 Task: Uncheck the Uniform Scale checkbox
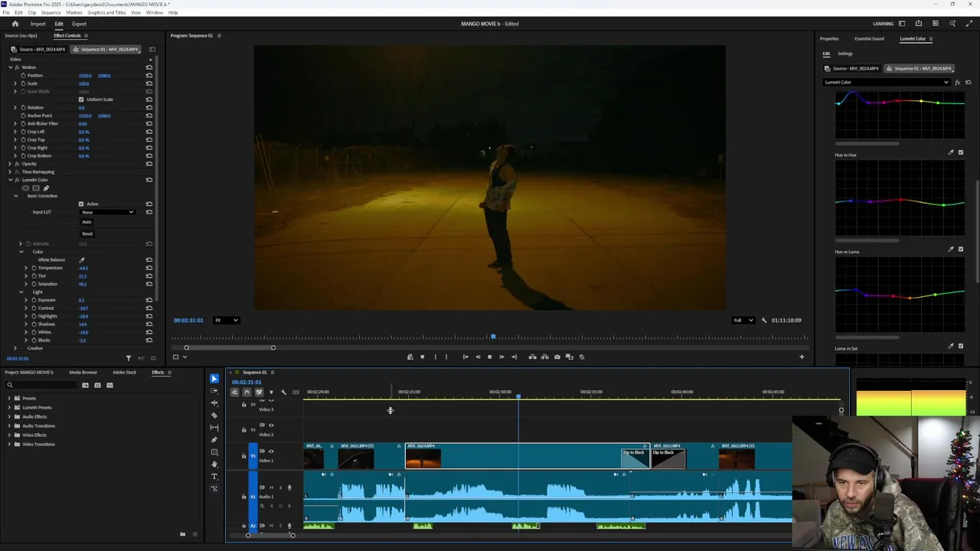click(x=81, y=99)
